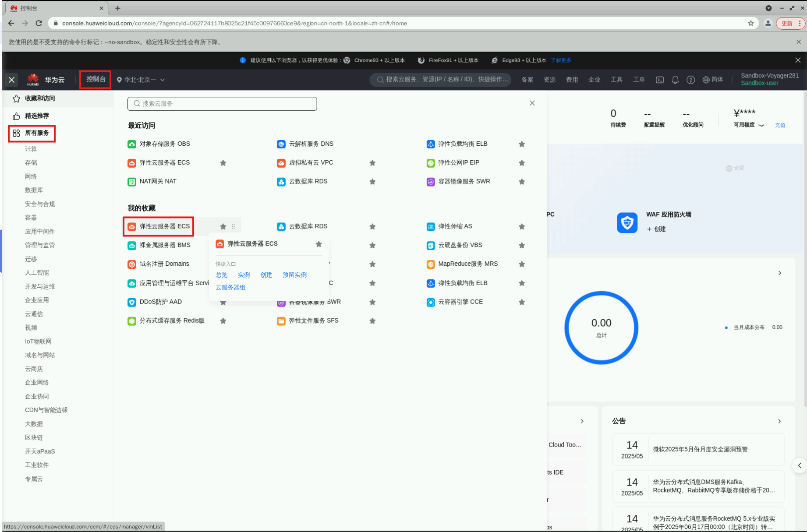This screenshot has width=807, height=532.
Task: Expand the 公告 announcements arrow
Action: coord(779,421)
